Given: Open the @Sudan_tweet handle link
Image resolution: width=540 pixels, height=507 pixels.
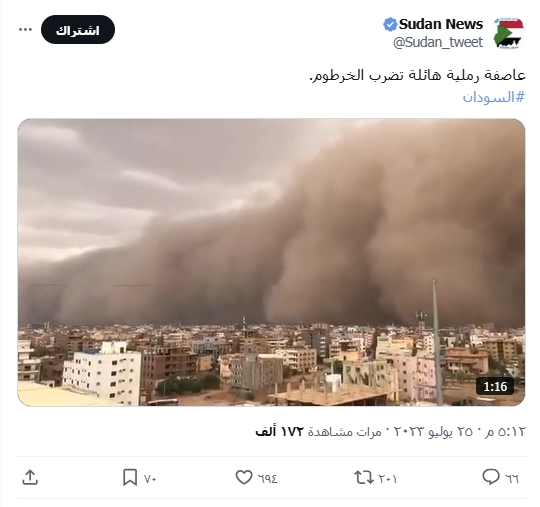Looking at the screenshot, I should [x=438, y=43].
